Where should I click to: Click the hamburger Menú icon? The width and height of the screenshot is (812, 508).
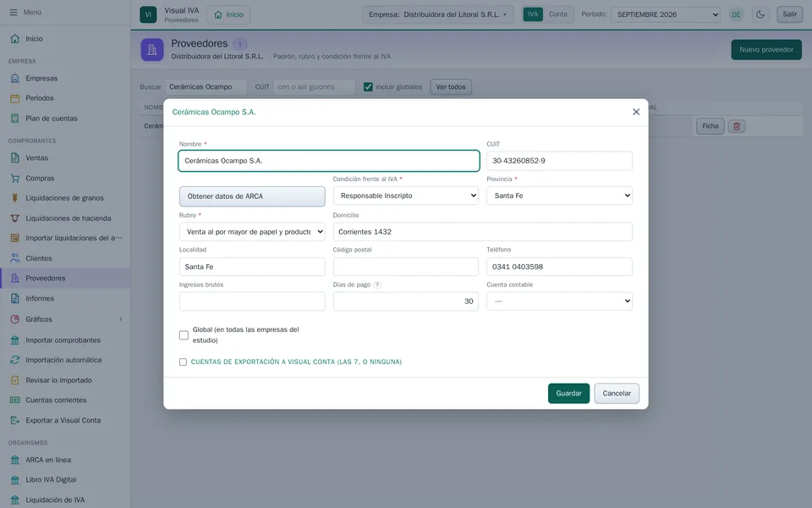(x=14, y=12)
